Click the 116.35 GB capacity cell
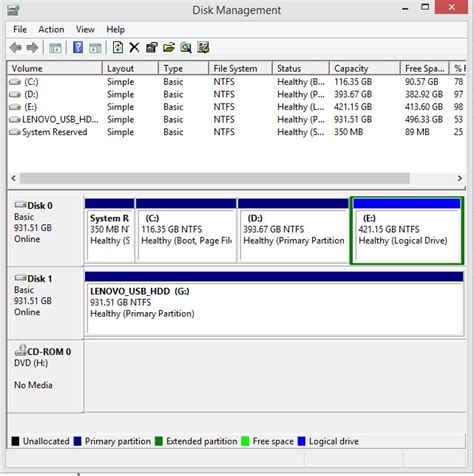Image resolution: width=474 pixels, height=476 pixels. (x=353, y=82)
